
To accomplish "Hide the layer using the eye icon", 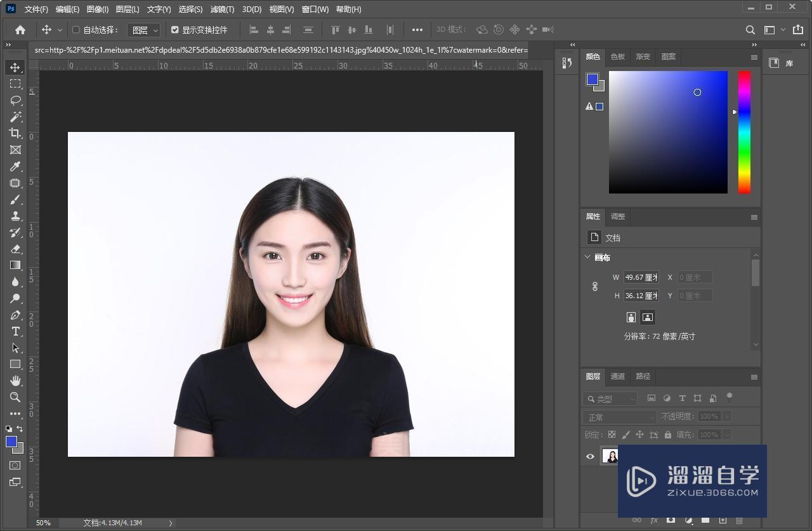I will pos(591,456).
